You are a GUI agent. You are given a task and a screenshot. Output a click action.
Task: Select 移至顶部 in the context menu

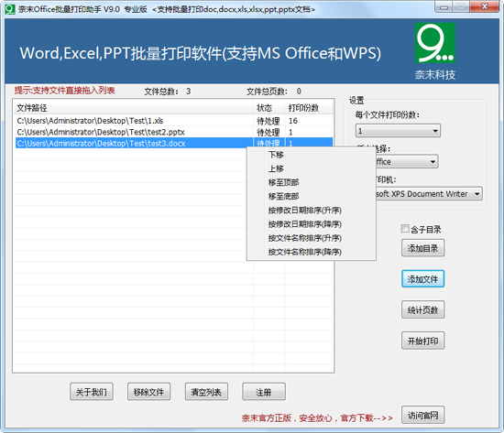coord(283,182)
